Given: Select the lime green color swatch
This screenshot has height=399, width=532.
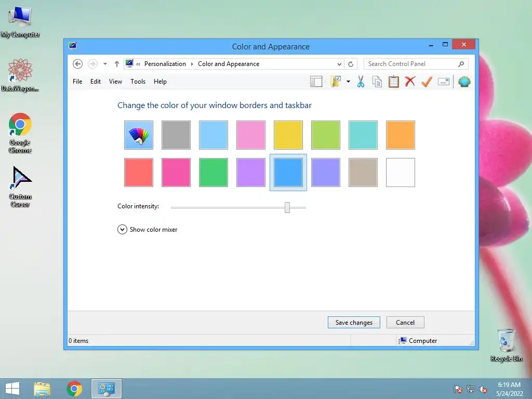Looking at the screenshot, I should (x=326, y=135).
